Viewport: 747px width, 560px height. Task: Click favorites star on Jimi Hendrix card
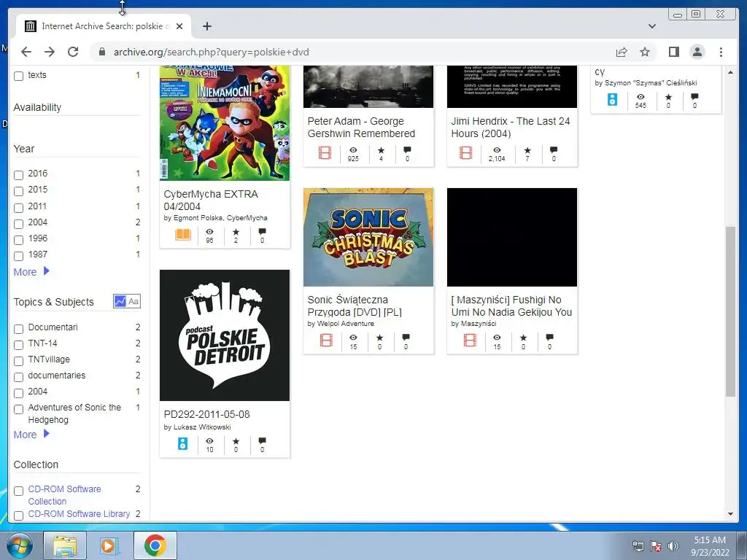(x=527, y=150)
